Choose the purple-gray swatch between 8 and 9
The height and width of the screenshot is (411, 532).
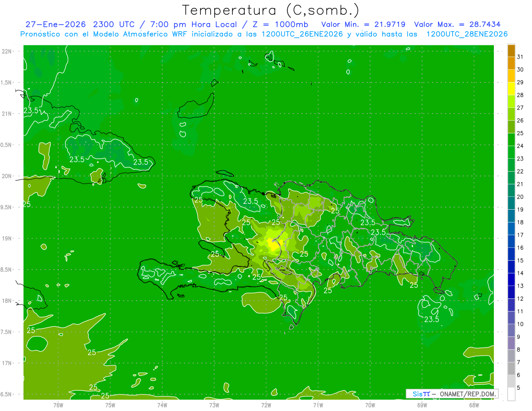(511, 343)
